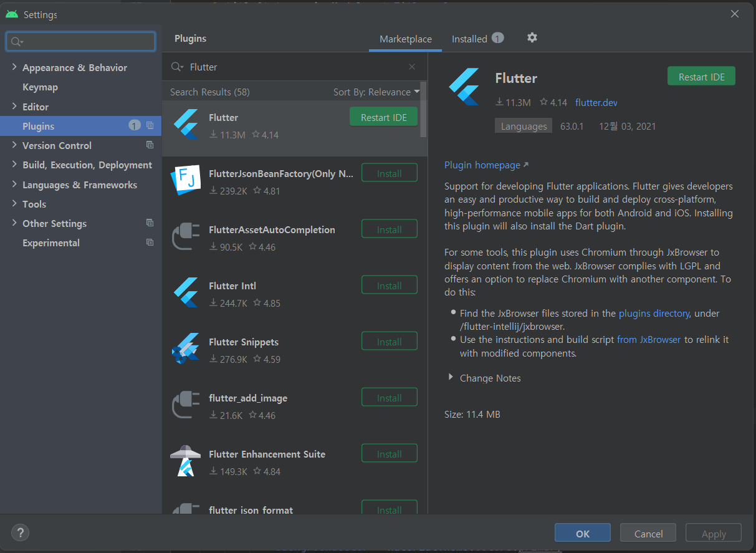This screenshot has height=553, width=756.
Task: Open the plugins gear settings icon
Action: click(x=532, y=38)
